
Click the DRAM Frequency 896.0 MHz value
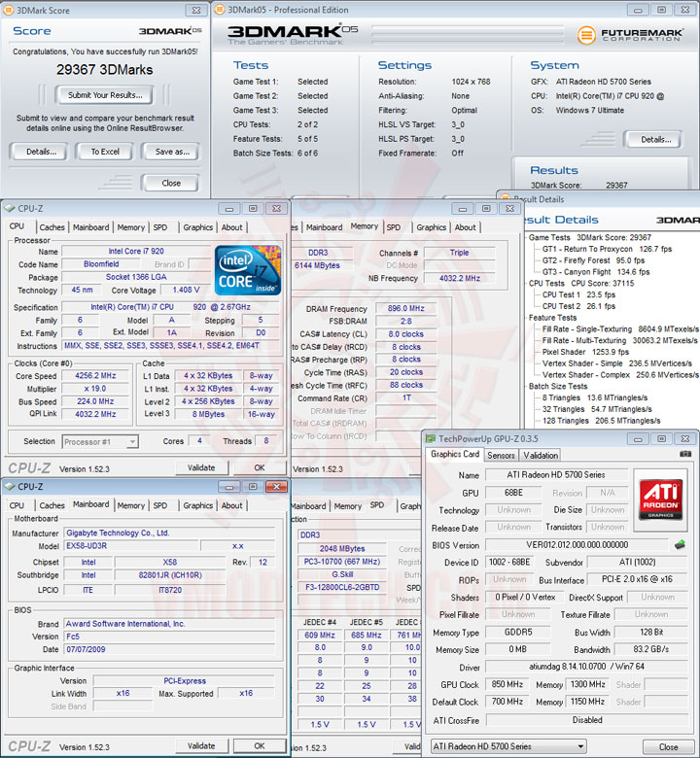tap(405, 308)
